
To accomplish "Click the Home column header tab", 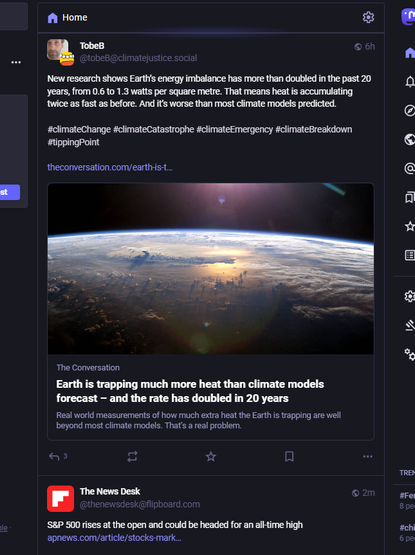I will 68,17.
